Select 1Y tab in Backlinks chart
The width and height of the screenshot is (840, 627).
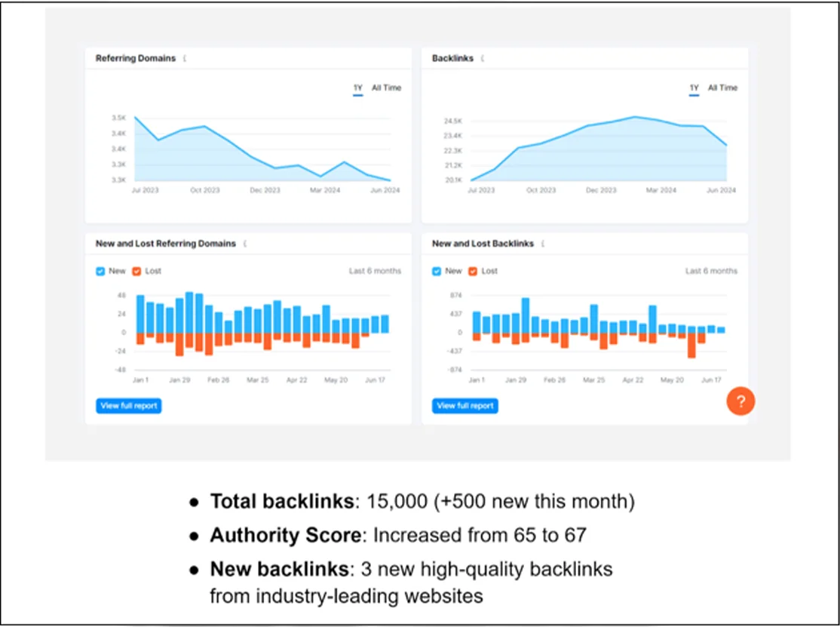(x=694, y=88)
